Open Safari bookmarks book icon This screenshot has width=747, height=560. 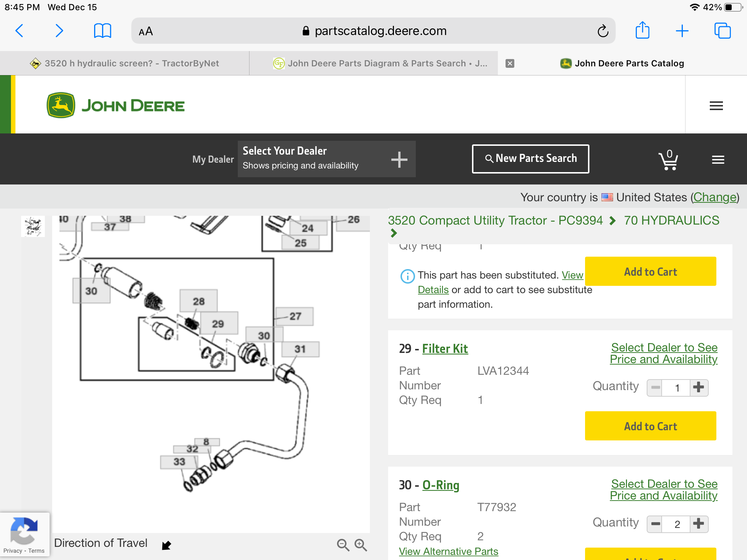[102, 31]
